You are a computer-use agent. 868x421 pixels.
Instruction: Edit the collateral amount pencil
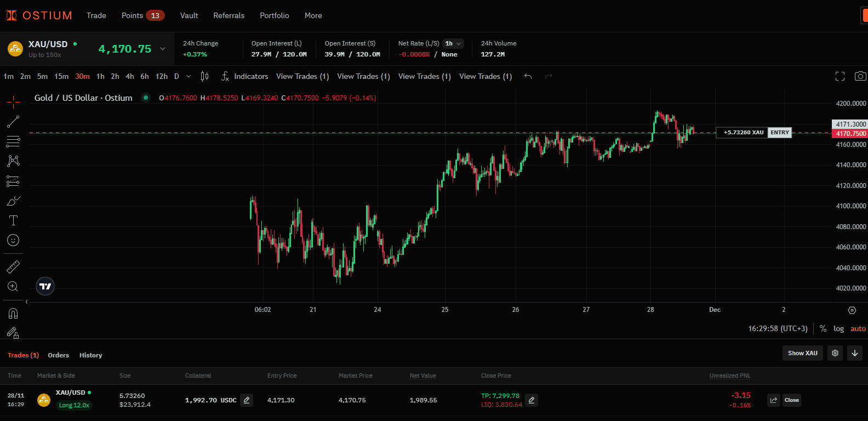pyautogui.click(x=247, y=400)
